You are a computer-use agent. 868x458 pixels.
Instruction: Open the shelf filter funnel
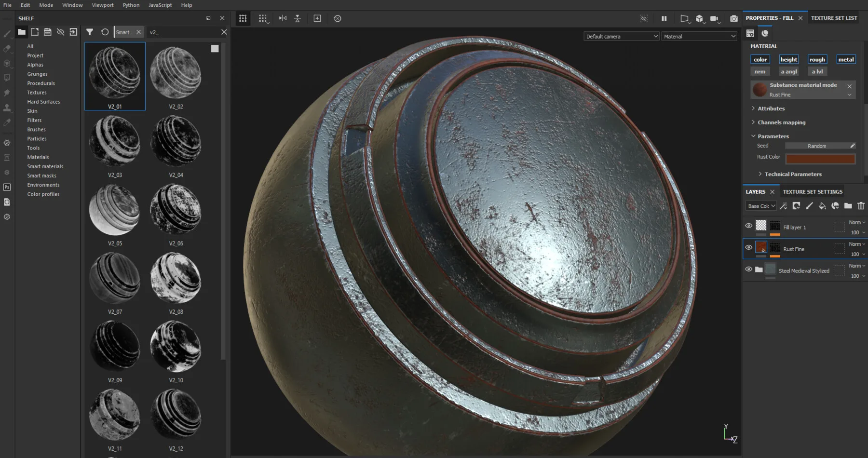click(90, 32)
